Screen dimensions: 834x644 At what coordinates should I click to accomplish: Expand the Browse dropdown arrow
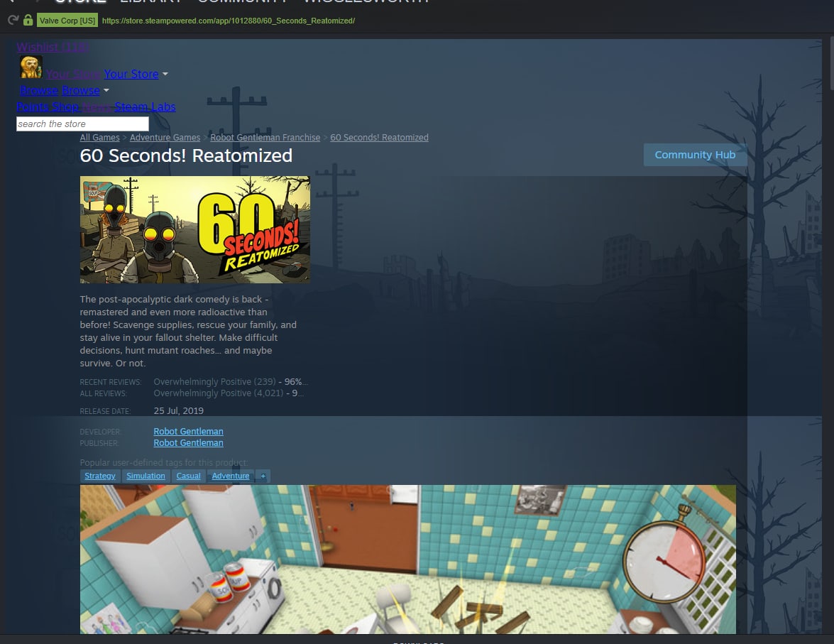[x=106, y=90]
